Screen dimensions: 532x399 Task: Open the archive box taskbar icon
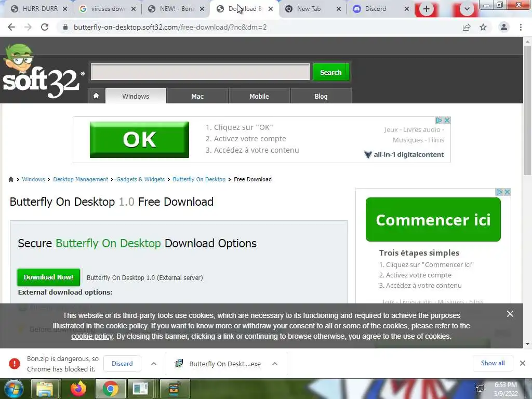coord(174,389)
